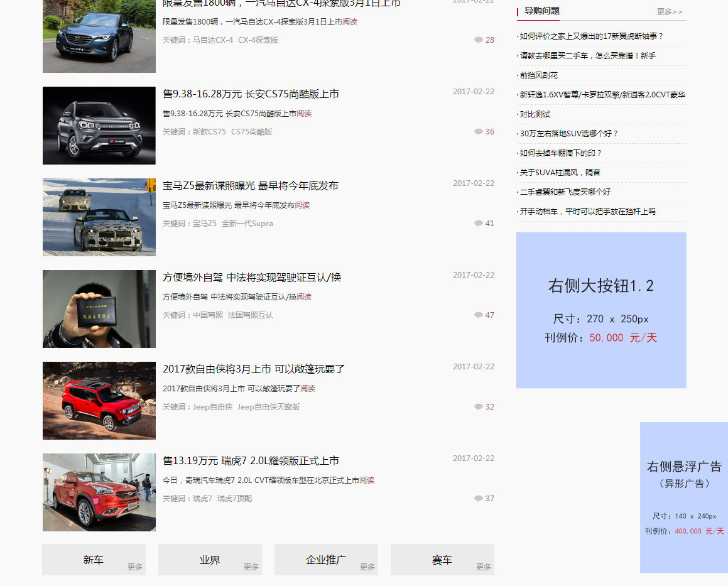Click 更多 in the 业界 tab
728x586 pixels.
251,567
